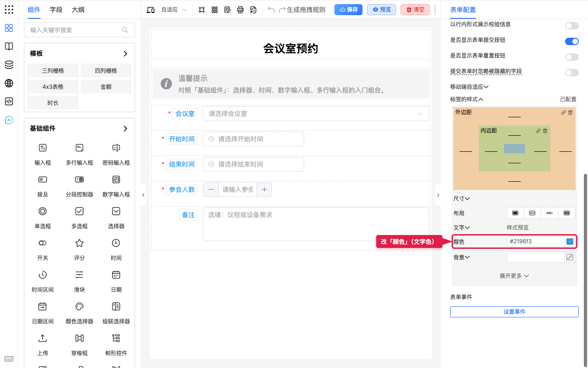Click the 设置事件 button
Image resolution: width=588 pixels, height=368 pixels.
(514, 312)
